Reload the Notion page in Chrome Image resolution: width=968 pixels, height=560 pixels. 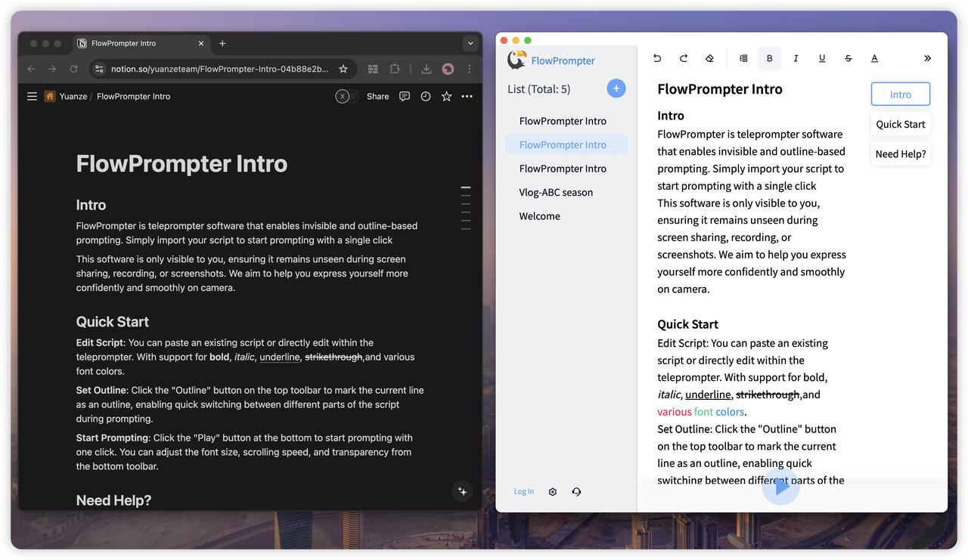73,69
